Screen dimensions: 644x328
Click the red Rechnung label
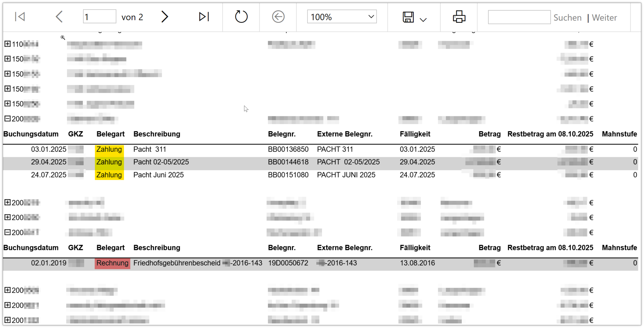pos(112,263)
